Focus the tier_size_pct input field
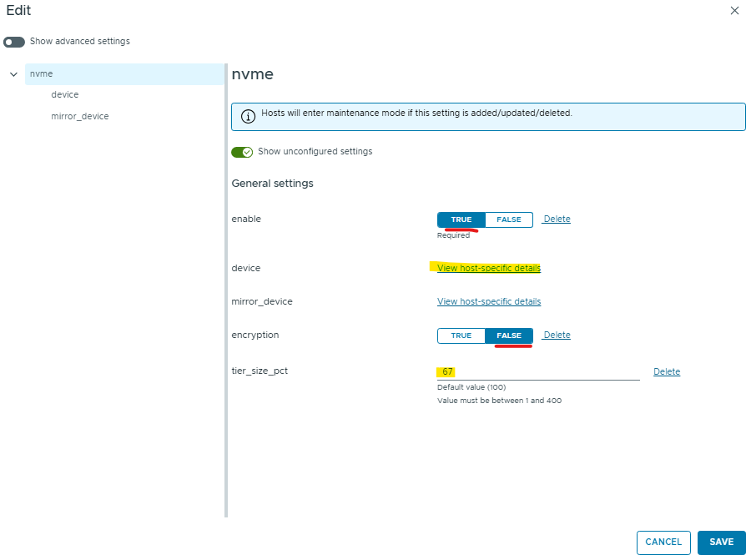This screenshot has width=751, height=560. (538, 371)
